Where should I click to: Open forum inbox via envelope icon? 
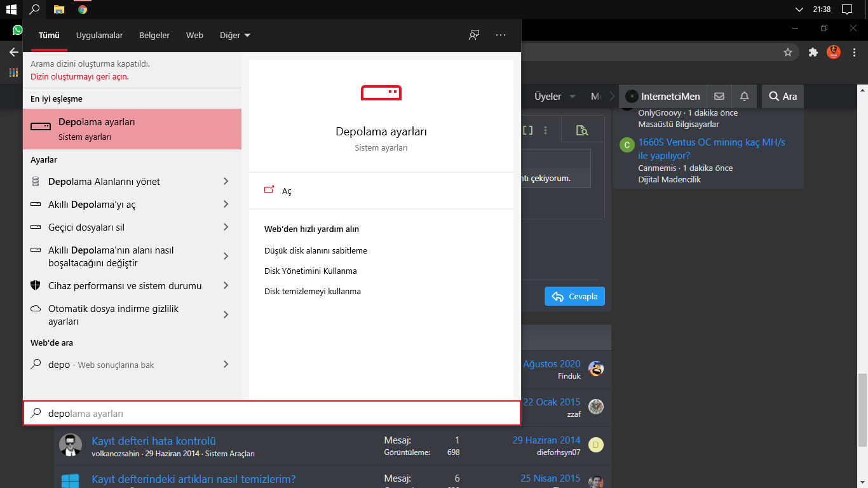(719, 97)
